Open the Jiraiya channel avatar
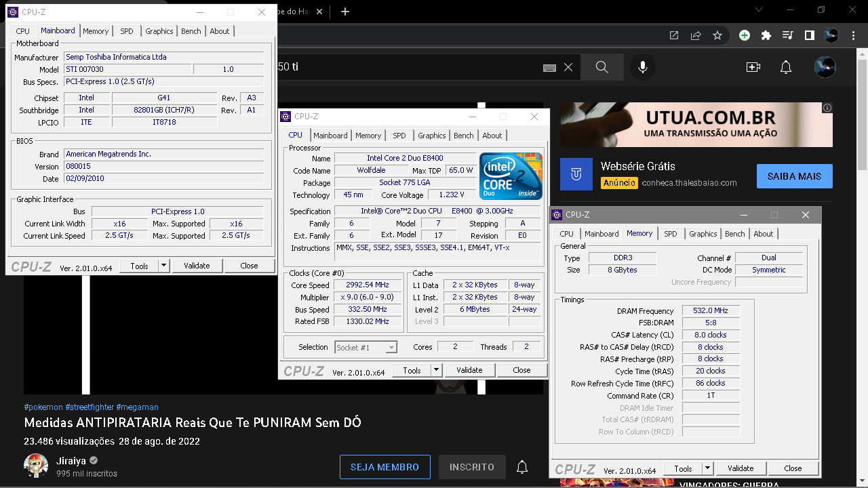The image size is (868, 488). coord(36,466)
